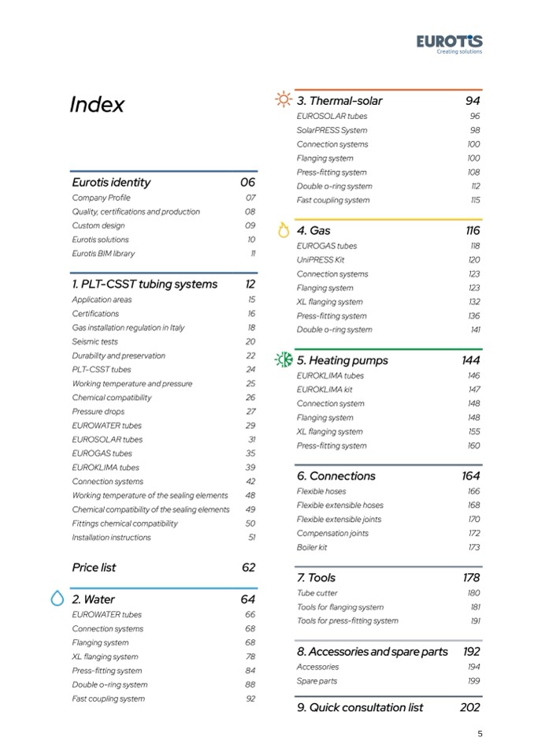Click the Eurotis BIM library entry
Screen dimensions: 534x756
coord(103,253)
